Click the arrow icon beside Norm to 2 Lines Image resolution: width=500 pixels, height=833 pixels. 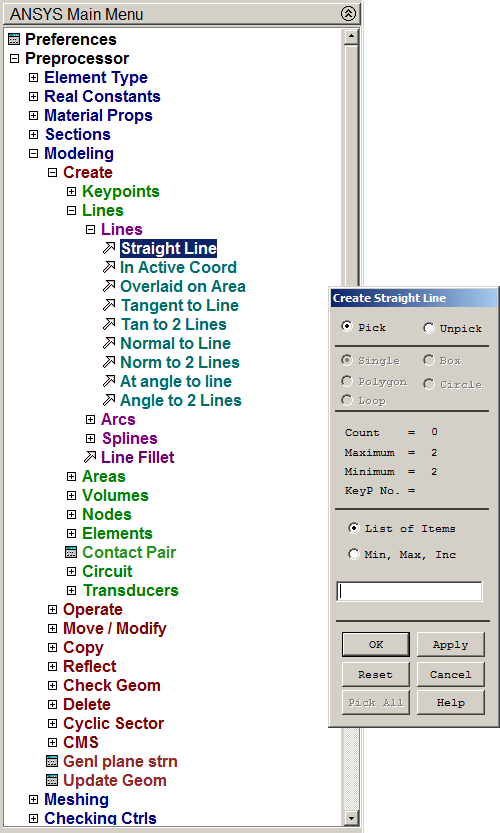coord(109,362)
